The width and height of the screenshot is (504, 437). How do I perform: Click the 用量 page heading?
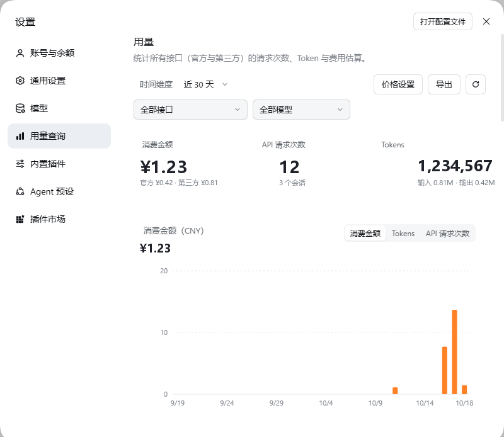click(x=144, y=42)
